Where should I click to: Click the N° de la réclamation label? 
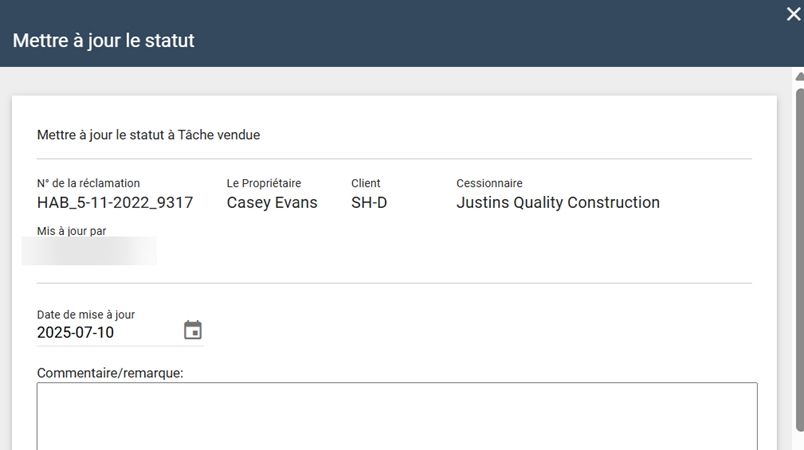coord(88,184)
